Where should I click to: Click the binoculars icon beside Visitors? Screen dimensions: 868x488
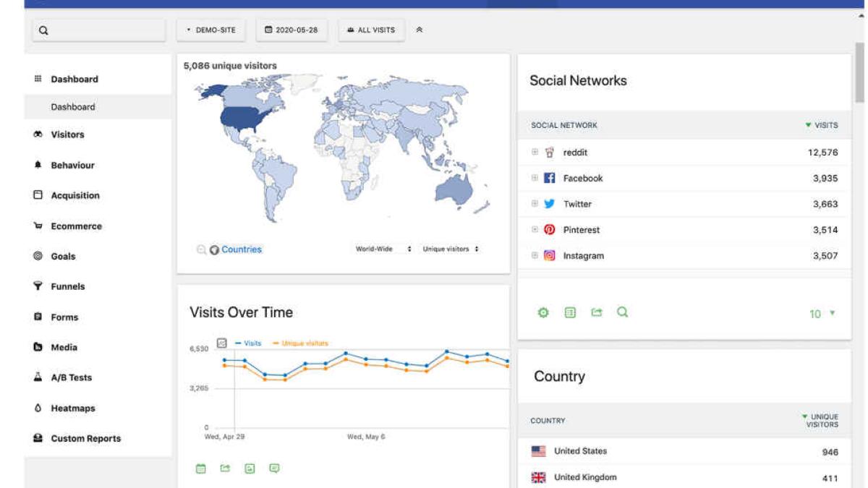pyautogui.click(x=38, y=134)
